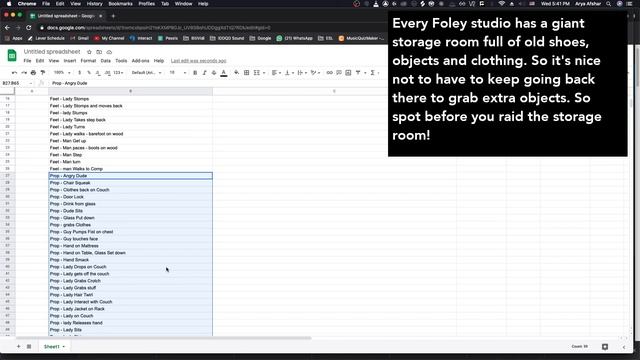The width and height of the screenshot is (640, 360).
Task: Open the Sheets Edit menu
Action: click(40, 61)
